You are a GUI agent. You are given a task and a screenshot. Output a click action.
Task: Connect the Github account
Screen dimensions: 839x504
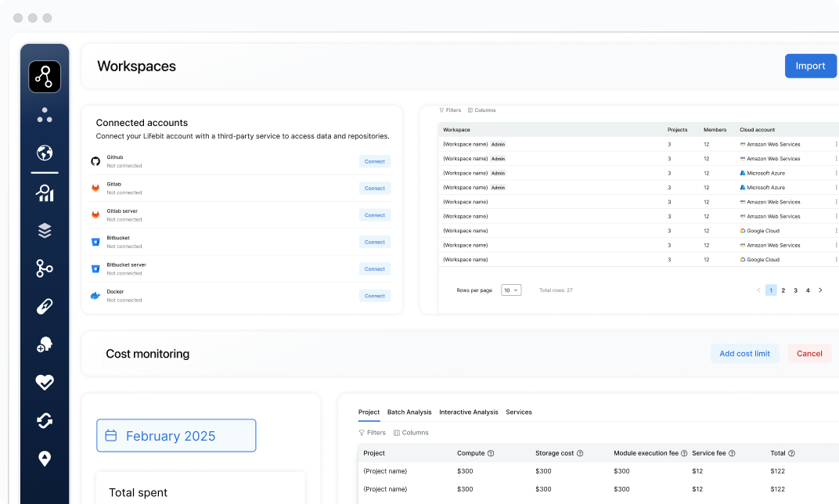375,161
